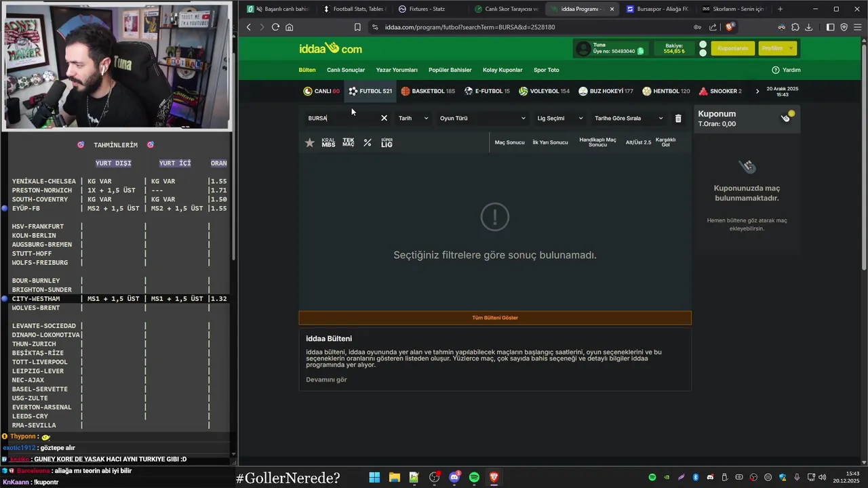868x488 pixels.
Task: Open Discord from the taskbar
Action: click(x=454, y=477)
